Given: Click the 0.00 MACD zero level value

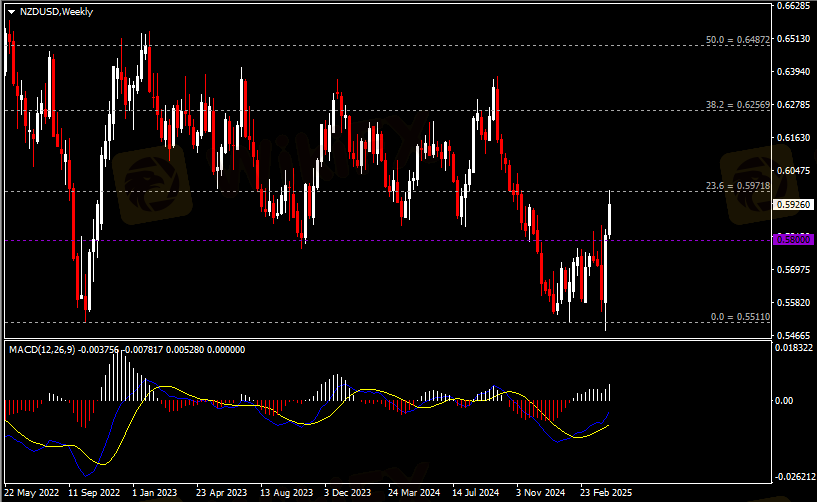Looking at the screenshot, I should (x=784, y=400).
